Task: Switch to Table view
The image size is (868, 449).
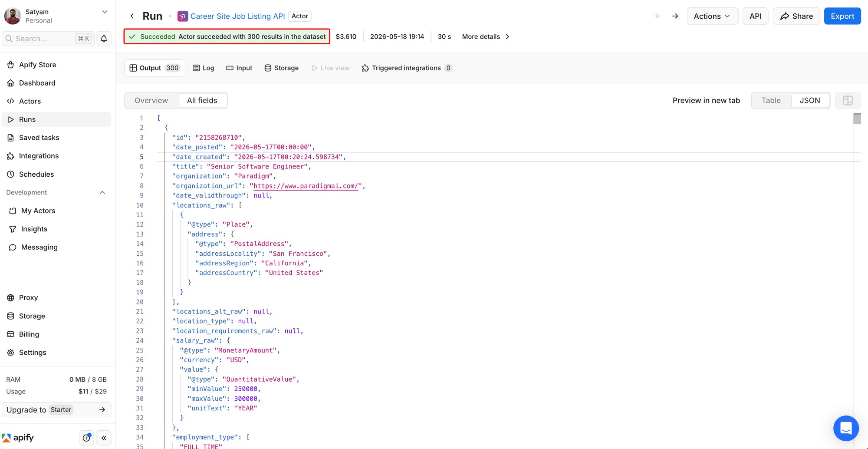Action: 771,100
